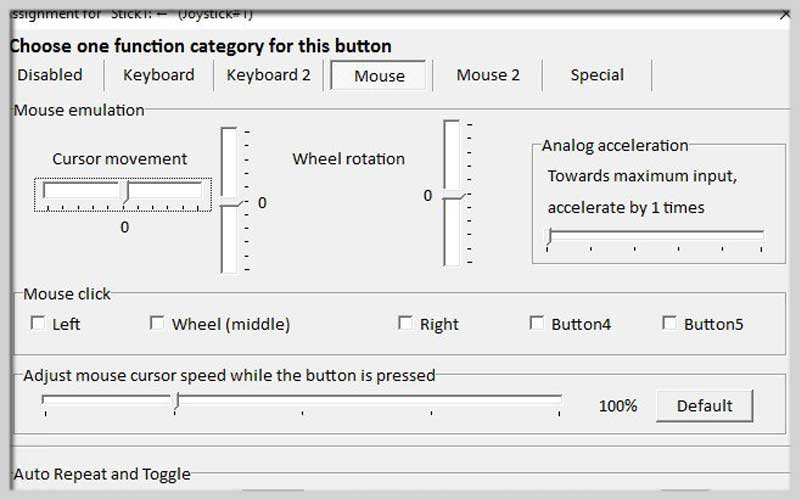Open the Special function tab
Screen dimensions: 800x500
pos(597,75)
